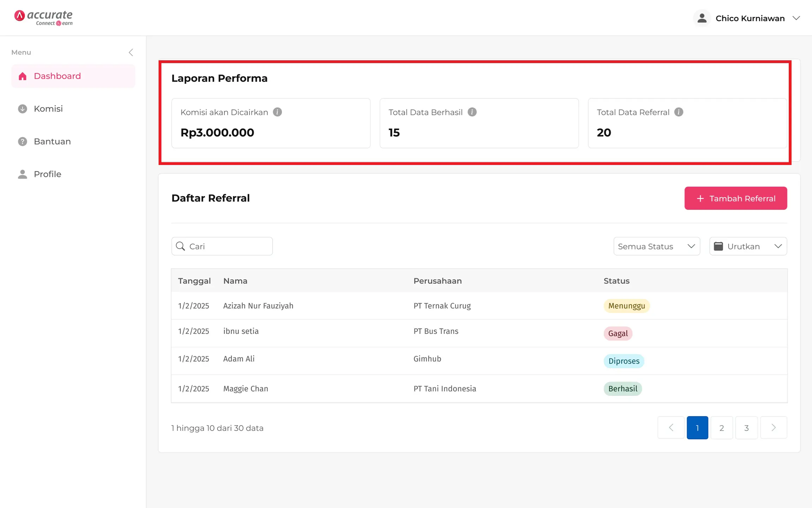Click the date on Maggie Chan row
Image resolution: width=812 pixels, height=508 pixels.
click(193, 389)
